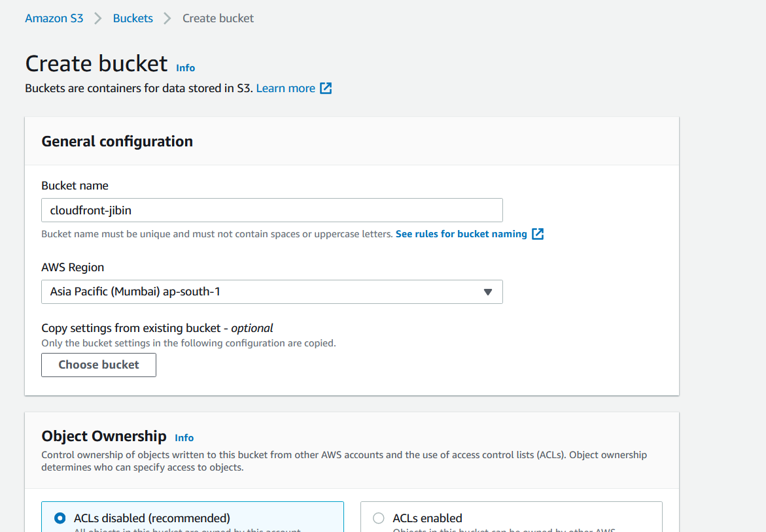Open the Buckets breadcrumb item

point(133,18)
